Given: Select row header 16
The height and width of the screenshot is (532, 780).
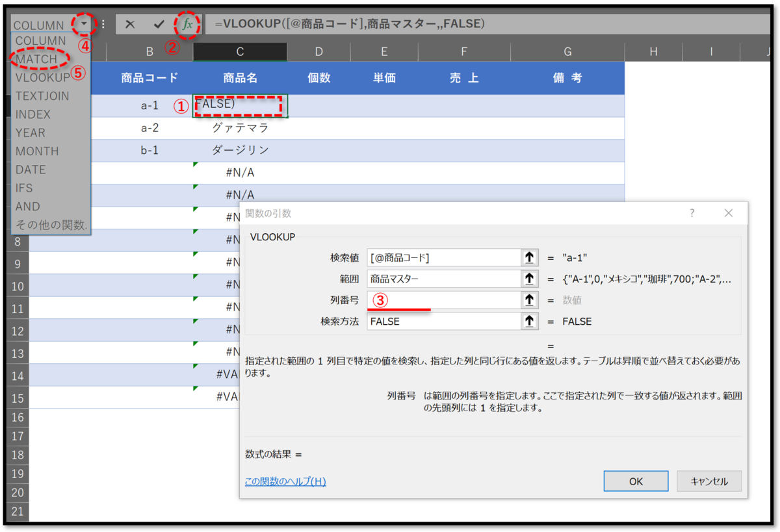Looking at the screenshot, I should click(x=18, y=418).
